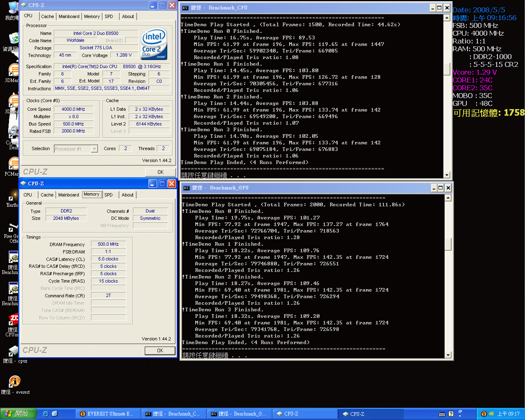Click the CAS# Latency 5.0 clocks field
The width and height of the screenshot is (525, 420).
tap(108, 259)
